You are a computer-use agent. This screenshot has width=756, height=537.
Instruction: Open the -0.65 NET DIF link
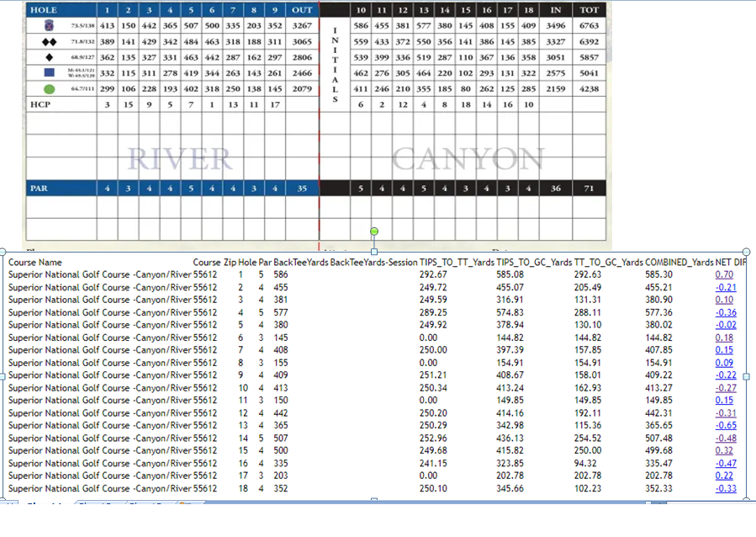click(726, 425)
